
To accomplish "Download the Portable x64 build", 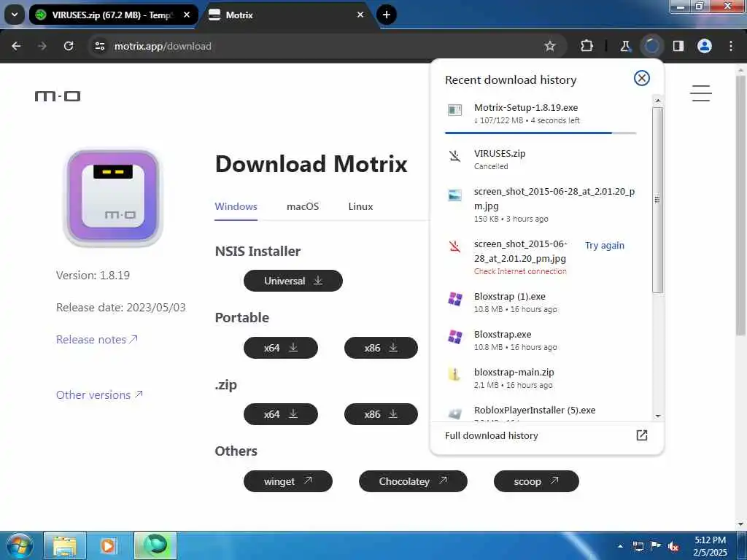I will [281, 348].
